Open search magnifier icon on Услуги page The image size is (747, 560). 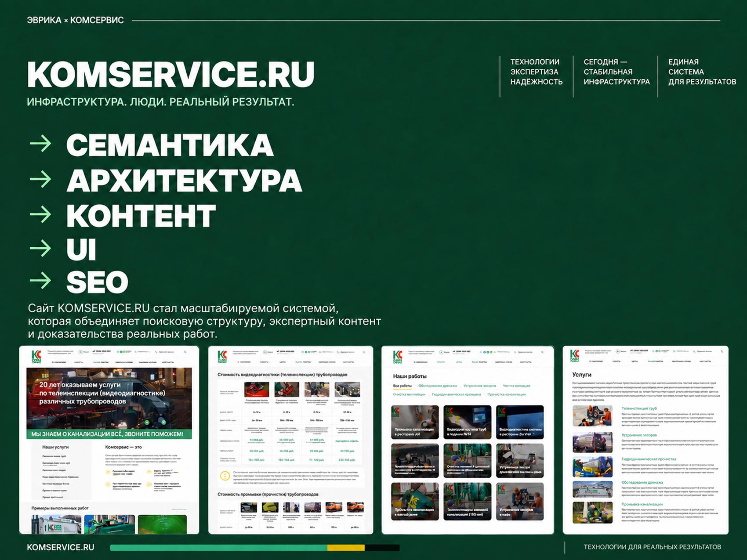[x=722, y=351]
